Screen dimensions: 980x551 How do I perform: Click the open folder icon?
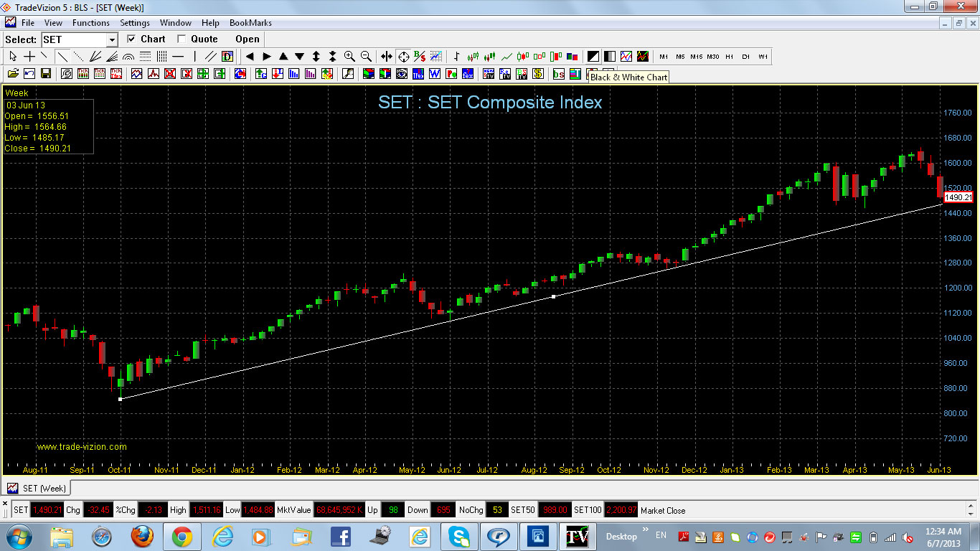[x=13, y=73]
